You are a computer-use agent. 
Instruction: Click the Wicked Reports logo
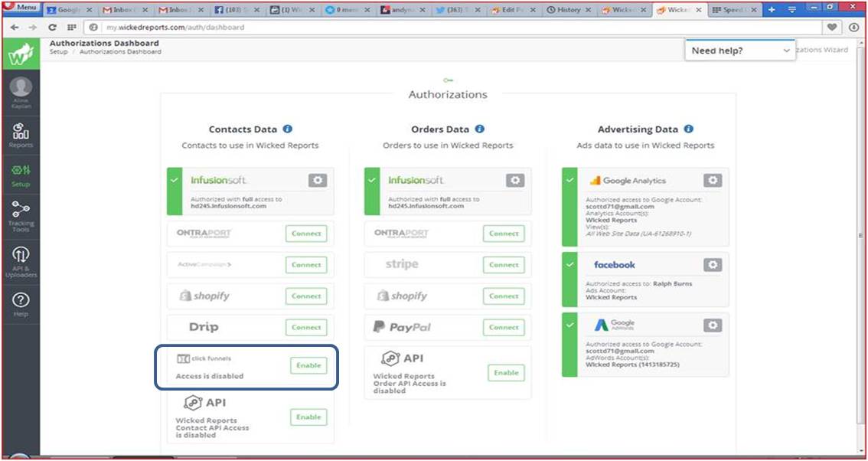(x=21, y=54)
